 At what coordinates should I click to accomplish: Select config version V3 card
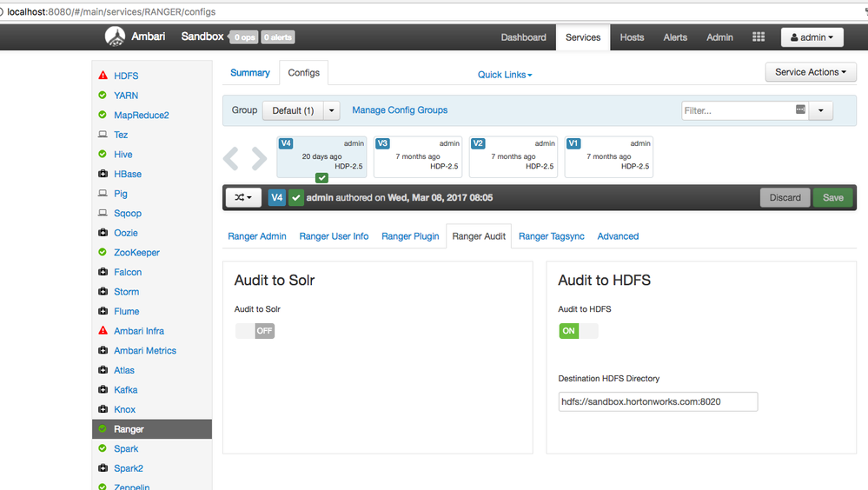point(418,156)
